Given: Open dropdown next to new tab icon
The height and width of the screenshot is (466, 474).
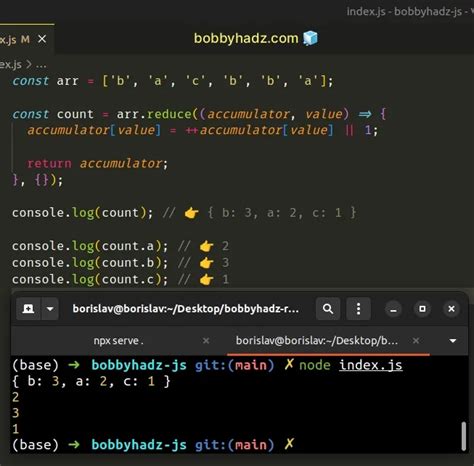Looking at the screenshot, I should click(x=50, y=309).
